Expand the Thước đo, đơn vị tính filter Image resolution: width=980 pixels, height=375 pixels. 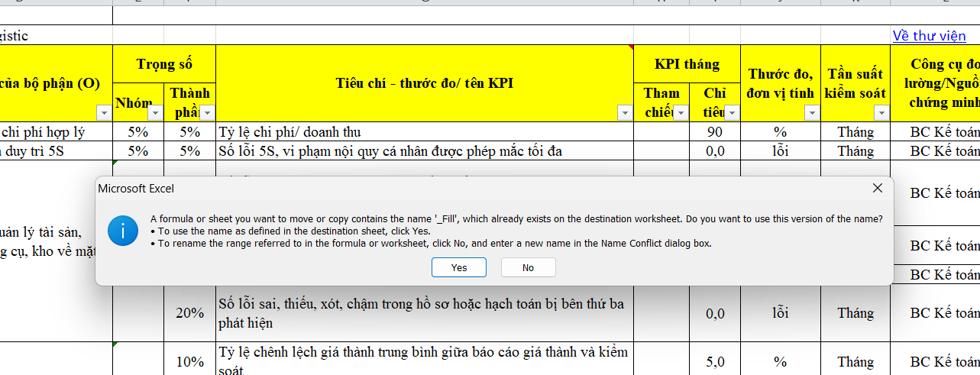pos(811,113)
